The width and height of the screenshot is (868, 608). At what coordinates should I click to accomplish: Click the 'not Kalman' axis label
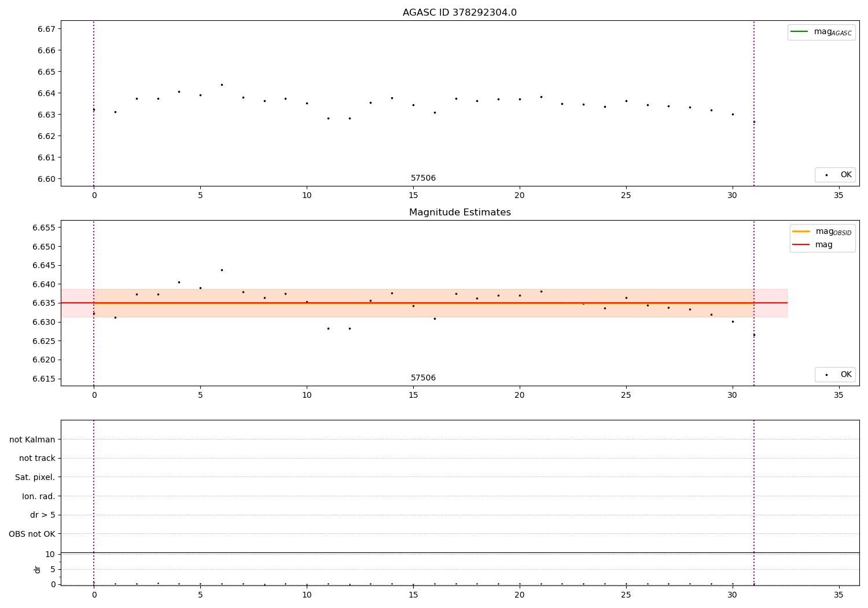[32, 440]
